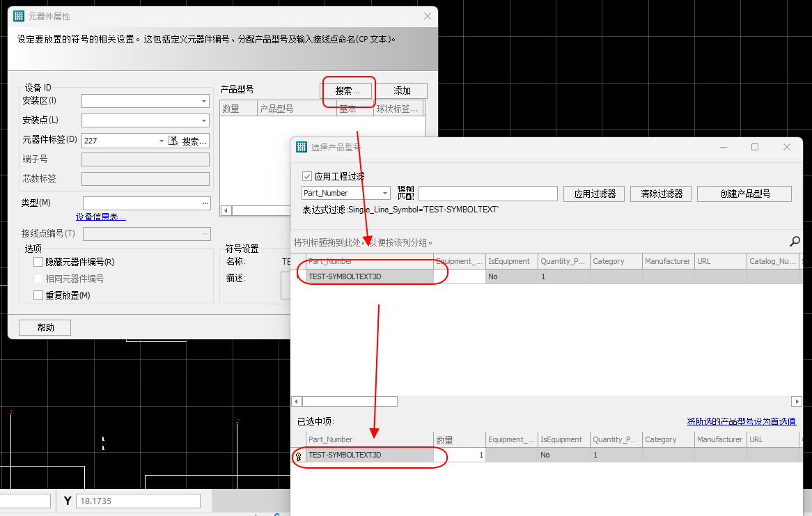Click Part_Number header in 已选中项 grid
812x516 pixels.
370,439
